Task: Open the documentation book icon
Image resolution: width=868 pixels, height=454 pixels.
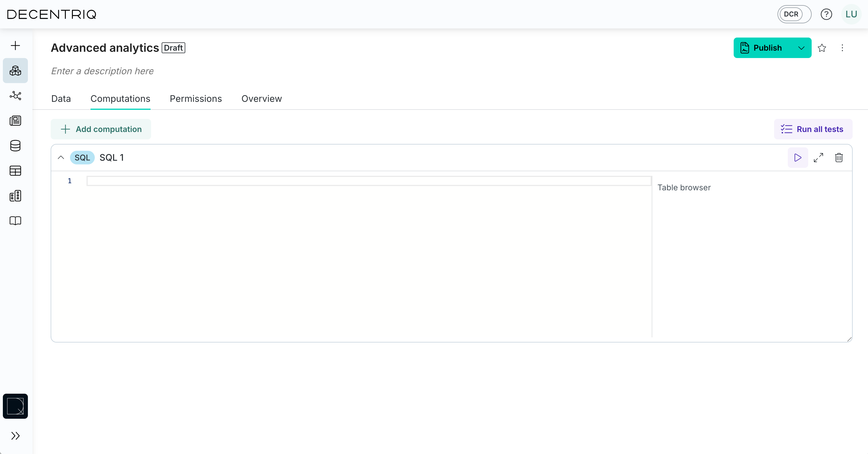Action: point(15,221)
